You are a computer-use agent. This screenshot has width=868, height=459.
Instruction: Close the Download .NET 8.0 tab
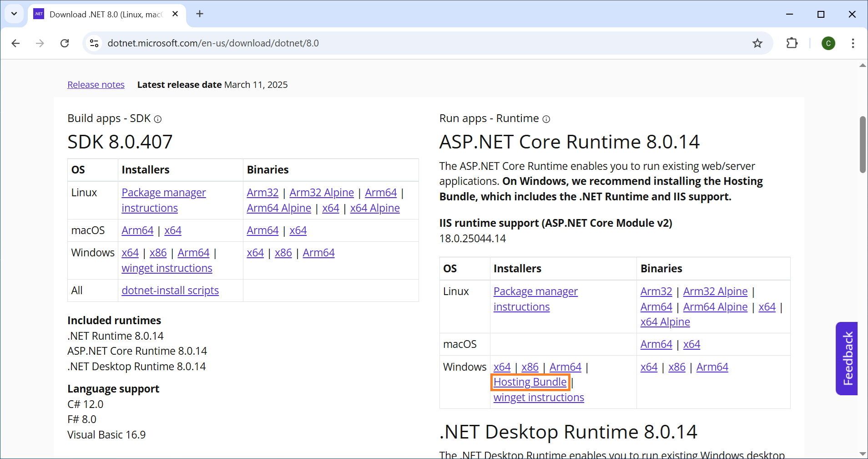[175, 14]
